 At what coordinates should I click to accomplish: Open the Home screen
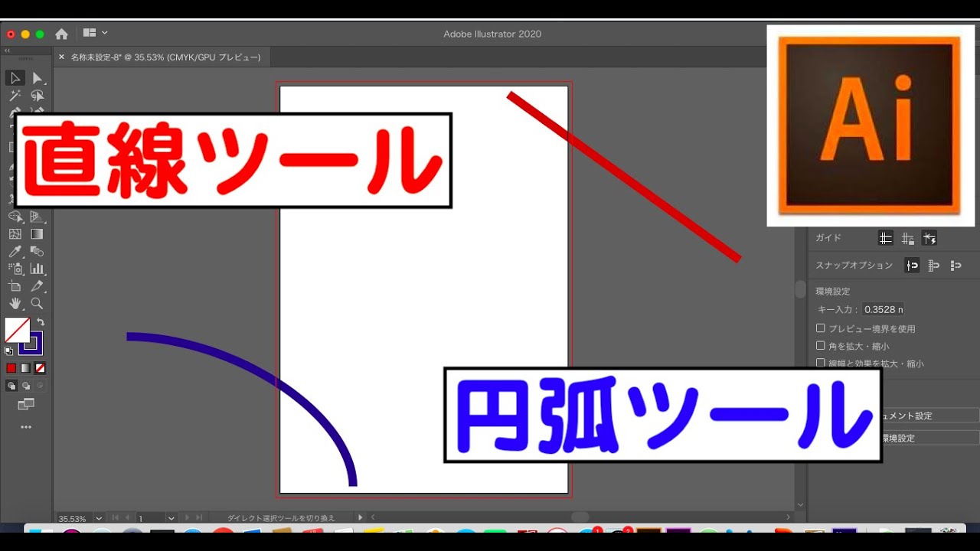click(61, 34)
